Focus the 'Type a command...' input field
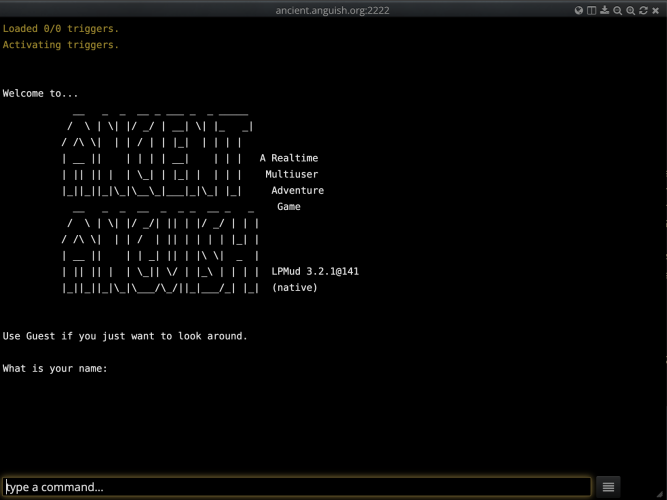The image size is (667, 500). pyautogui.click(x=298, y=487)
